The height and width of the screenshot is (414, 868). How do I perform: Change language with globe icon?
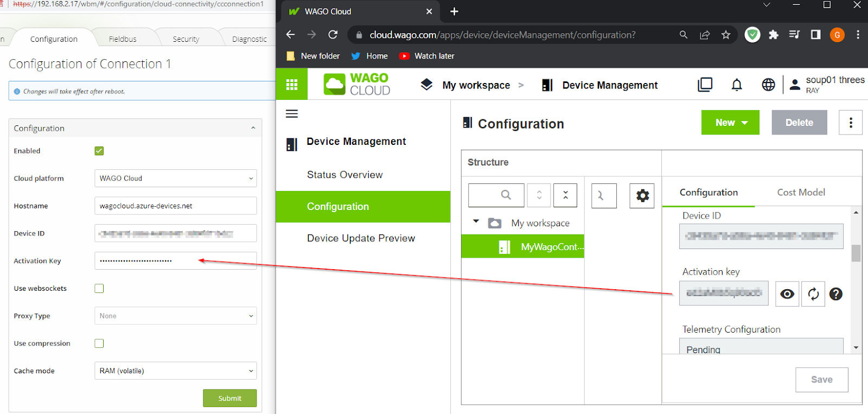point(768,85)
